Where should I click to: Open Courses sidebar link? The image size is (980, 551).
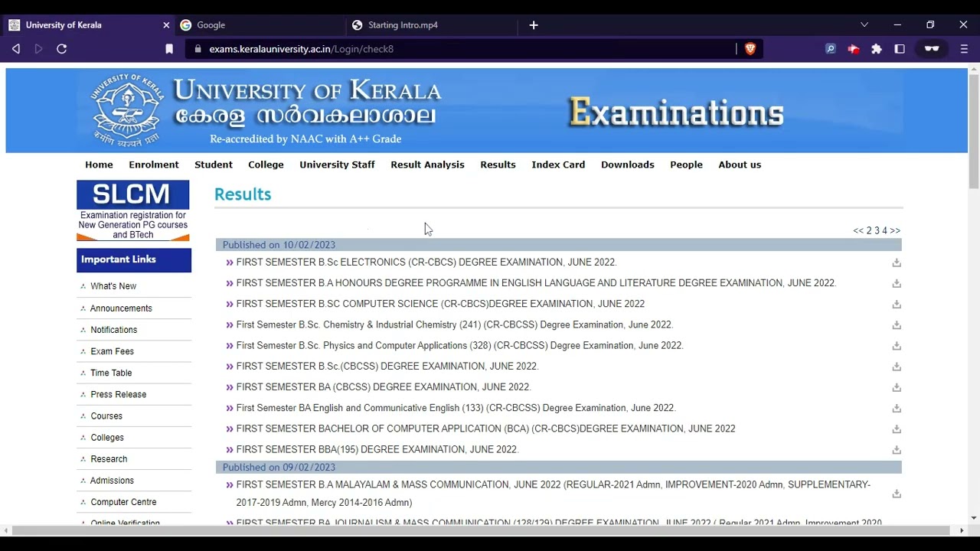106,416
